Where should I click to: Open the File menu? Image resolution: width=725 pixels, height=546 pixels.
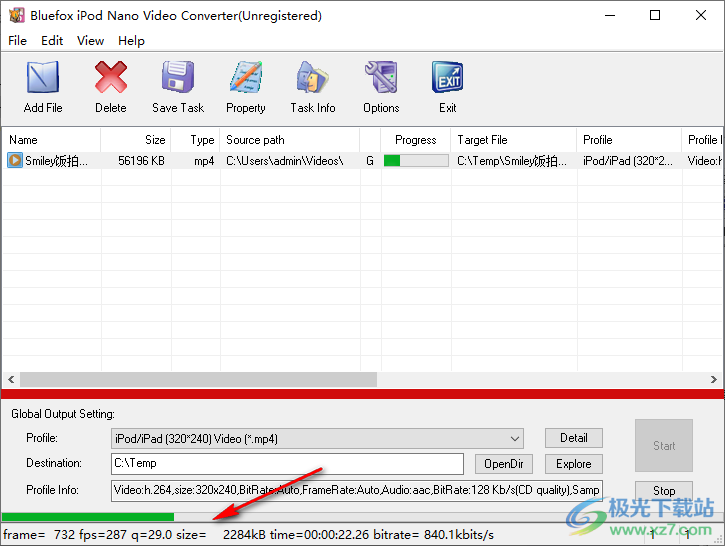[18, 41]
